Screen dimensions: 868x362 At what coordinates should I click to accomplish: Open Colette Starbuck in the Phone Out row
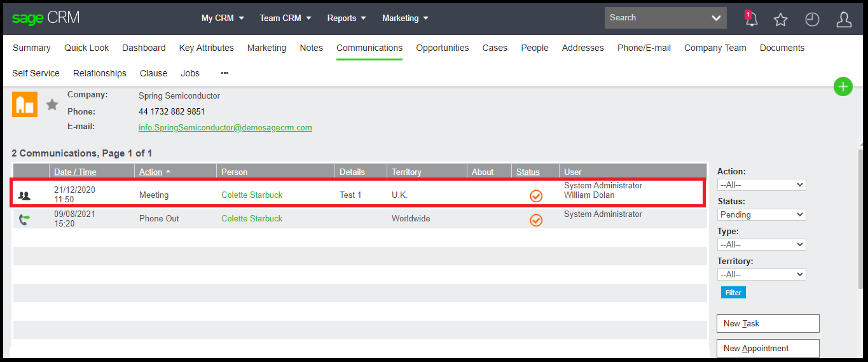[x=252, y=218]
